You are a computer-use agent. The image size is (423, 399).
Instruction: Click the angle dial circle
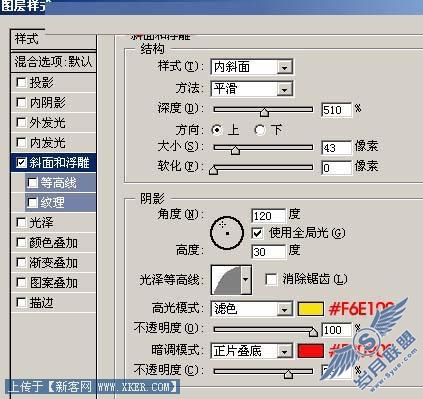[x=227, y=233]
